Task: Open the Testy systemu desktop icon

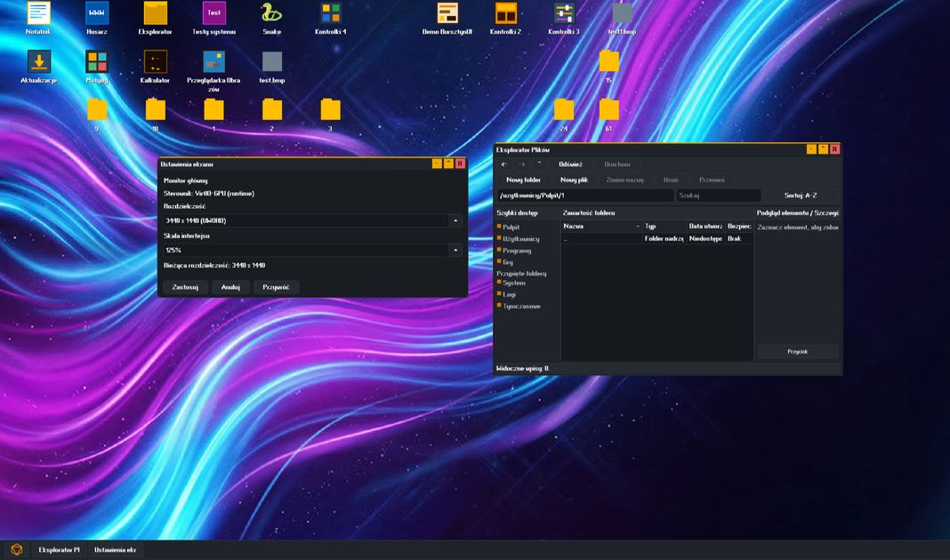Action: pos(213,13)
